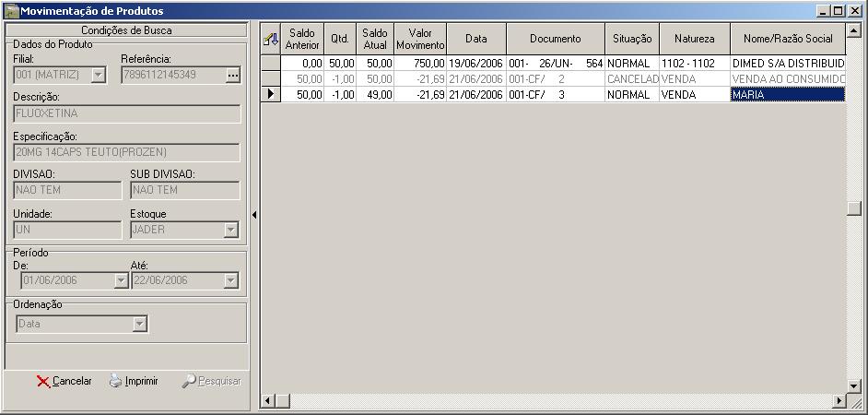The image size is (868, 415).
Task: Open the Ordenação dropdown arrow
Action: pos(140,324)
